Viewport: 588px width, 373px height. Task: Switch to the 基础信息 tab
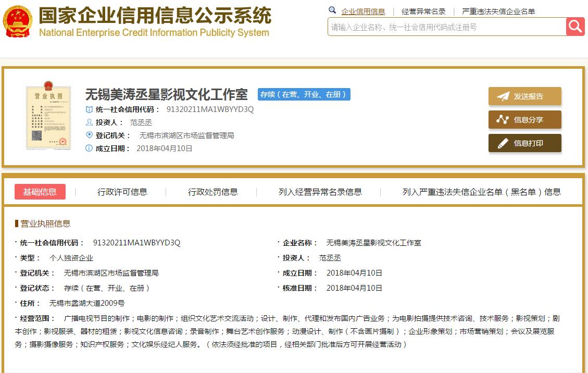(40, 192)
